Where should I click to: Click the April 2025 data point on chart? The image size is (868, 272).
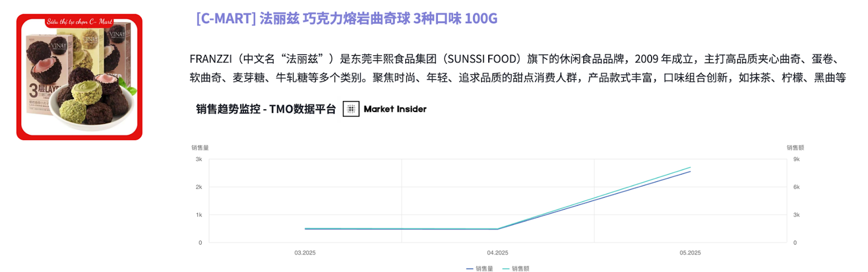pos(497,229)
